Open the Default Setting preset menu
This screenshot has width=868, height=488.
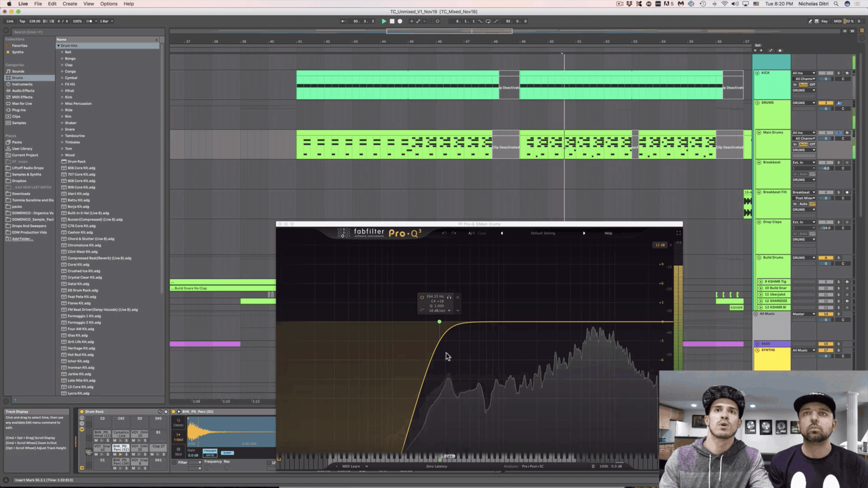pos(543,233)
